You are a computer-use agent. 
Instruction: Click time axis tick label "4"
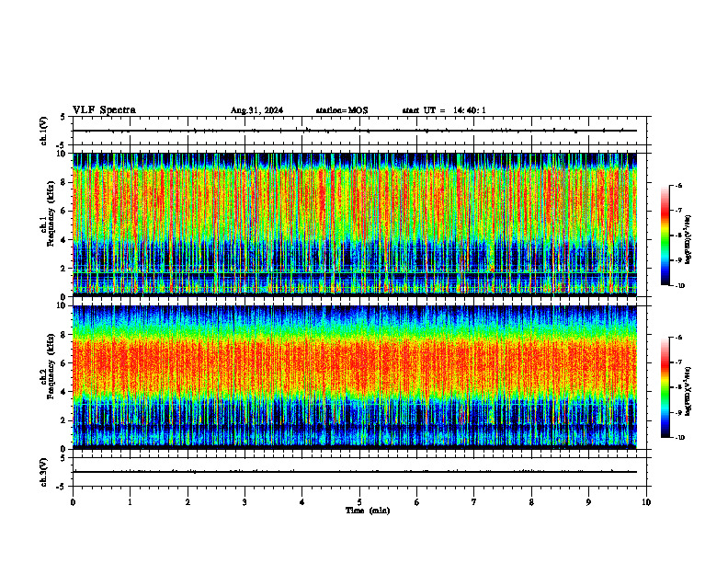[x=302, y=502]
